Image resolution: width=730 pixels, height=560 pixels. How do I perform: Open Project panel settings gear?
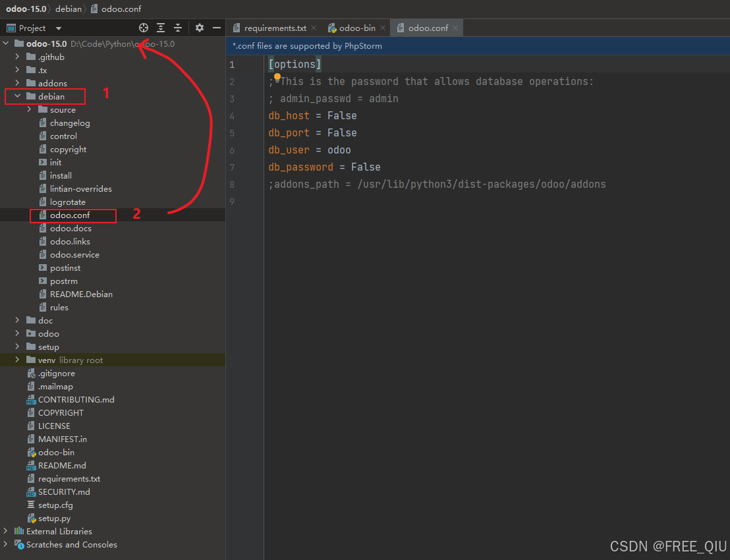[199, 28]
